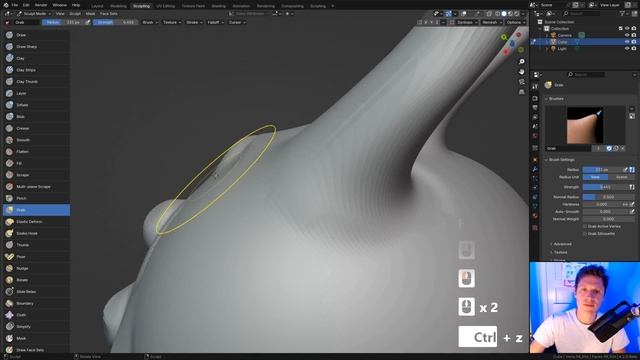Select the Rotate brush tool
The width and height of the screenshot is (640, 360).
[36, 280]
